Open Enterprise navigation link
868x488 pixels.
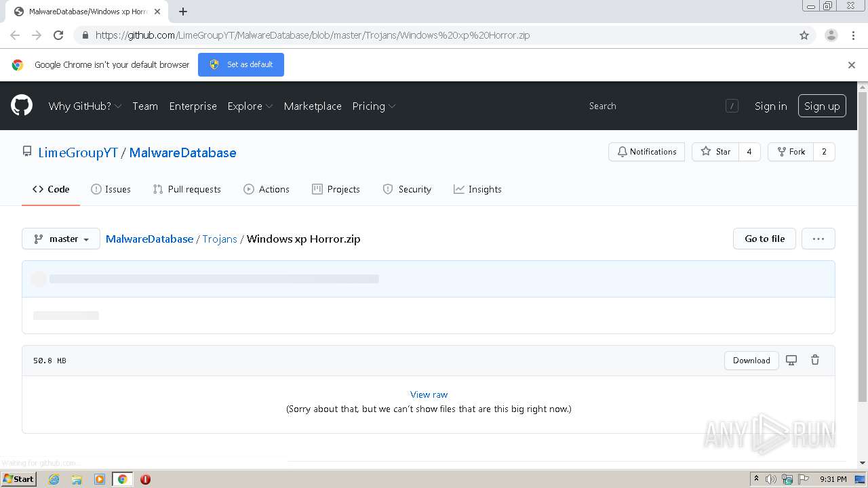click(x=193, y=106)
